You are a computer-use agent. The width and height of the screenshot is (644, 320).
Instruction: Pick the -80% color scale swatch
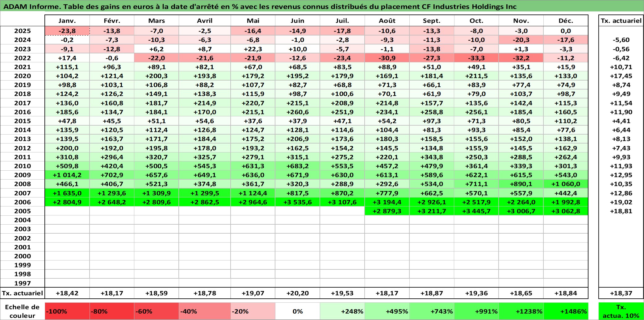(112, 311)
